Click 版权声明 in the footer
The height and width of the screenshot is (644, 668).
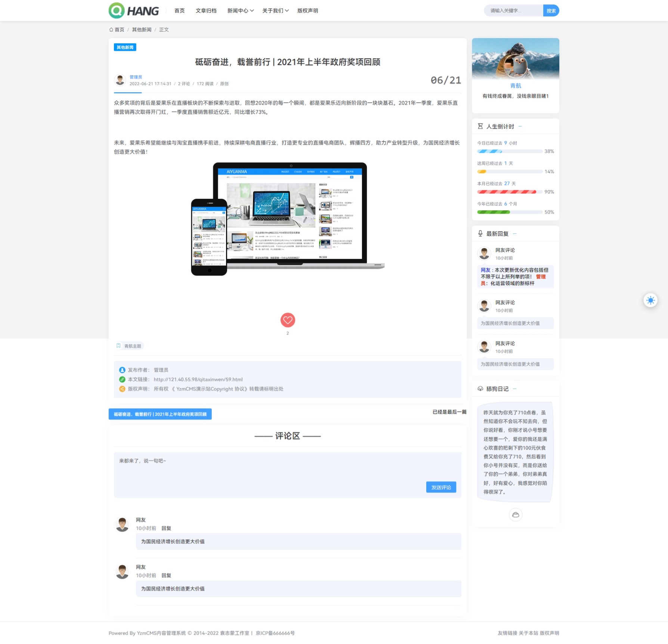(x=549, y=633)
